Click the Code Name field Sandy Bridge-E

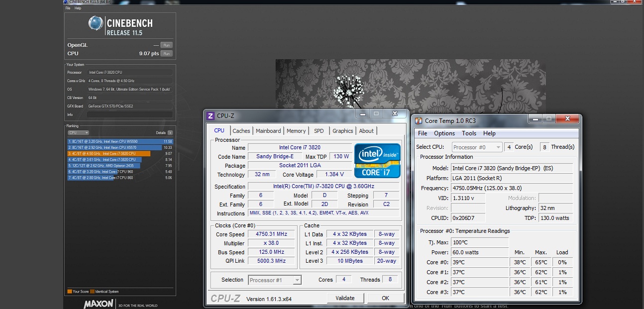pyautogui.click(x=274, y=156)
